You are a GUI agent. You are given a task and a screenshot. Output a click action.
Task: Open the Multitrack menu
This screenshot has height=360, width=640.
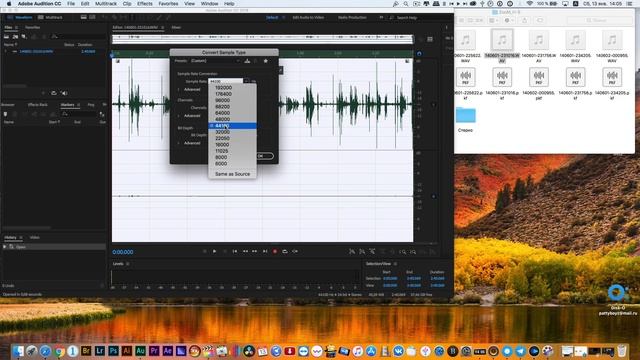106,4
